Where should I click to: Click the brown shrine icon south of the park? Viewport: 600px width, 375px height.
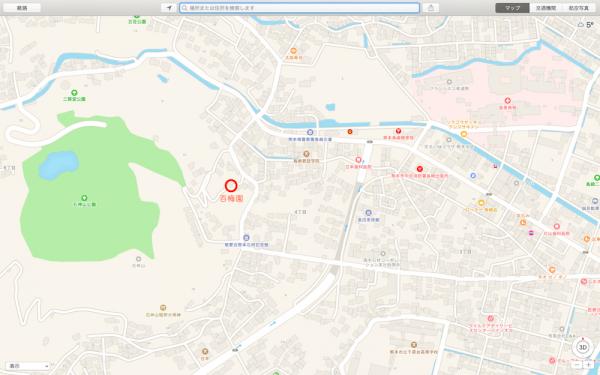[x=163, y=308]
